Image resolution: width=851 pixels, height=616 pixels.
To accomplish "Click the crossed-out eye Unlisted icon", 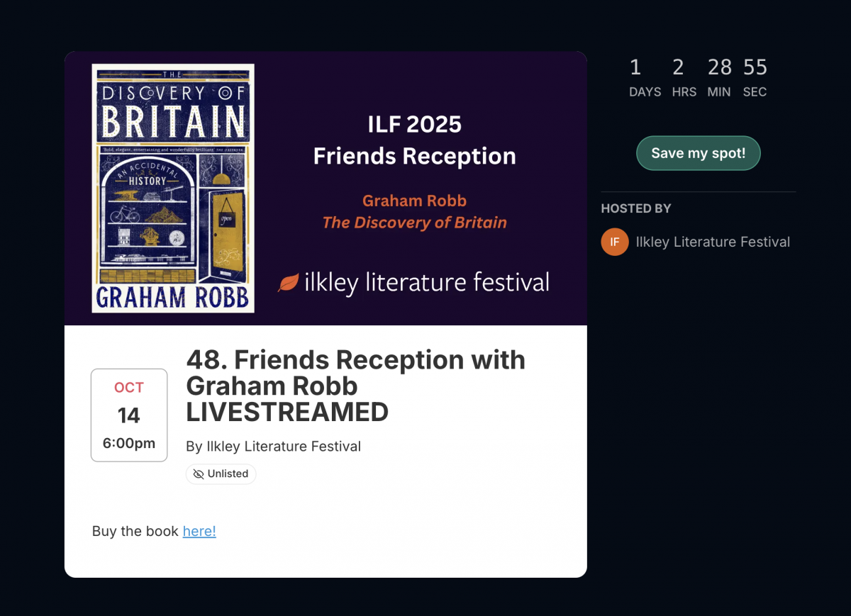I will (199, 474).
